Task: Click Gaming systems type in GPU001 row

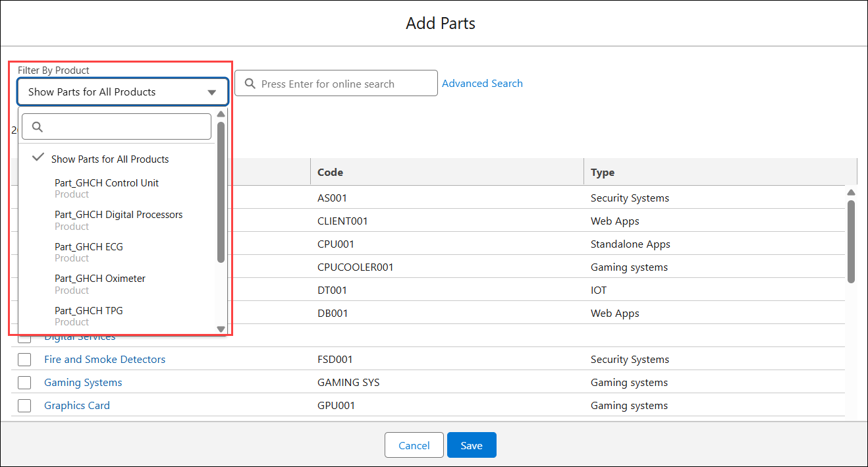Action: (x=629, y=405)
